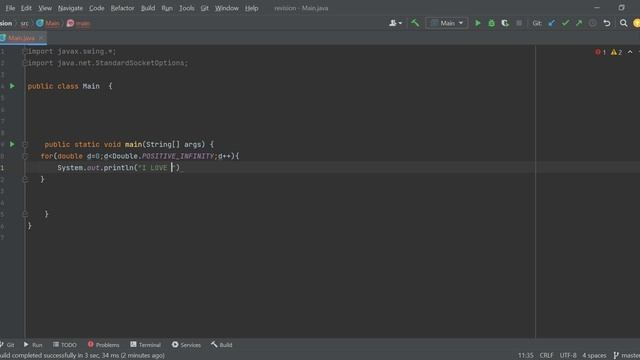Rollback changes with the undo arrow icon
The width and height of the screenshot is (640, 360).
607,23
